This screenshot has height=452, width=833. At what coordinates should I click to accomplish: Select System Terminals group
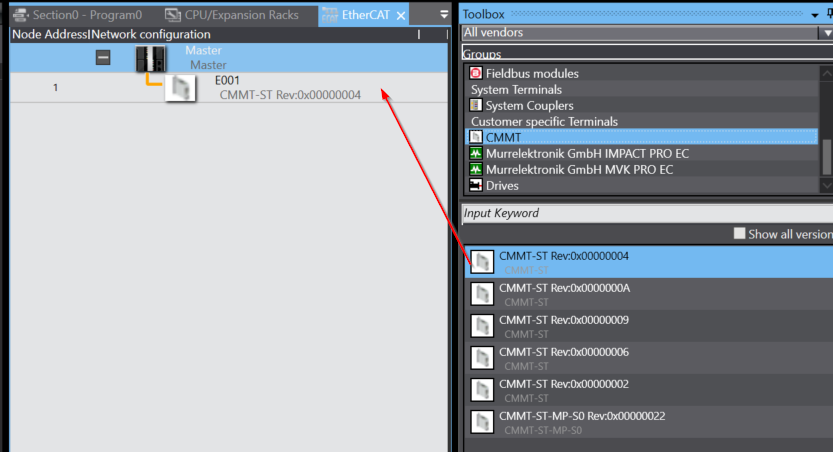516,89
